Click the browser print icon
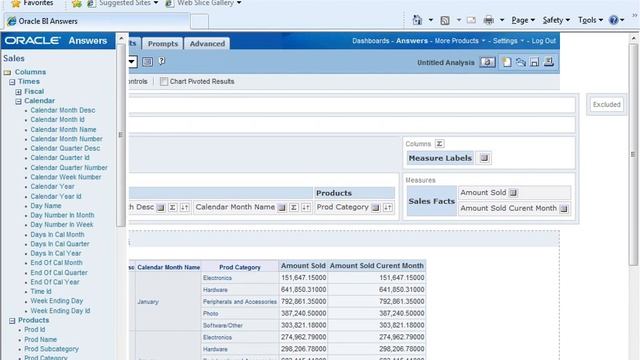Screen dimensions: 640x360 pos(489,20)
